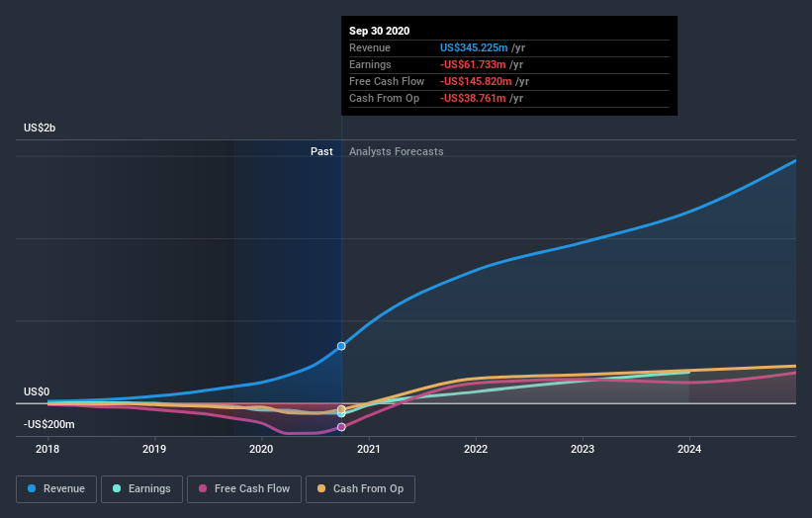Click the Revenue row label in the tooltip
This screenshot has height=518, width=812.
pyautogui.click(x=370, y=47)
